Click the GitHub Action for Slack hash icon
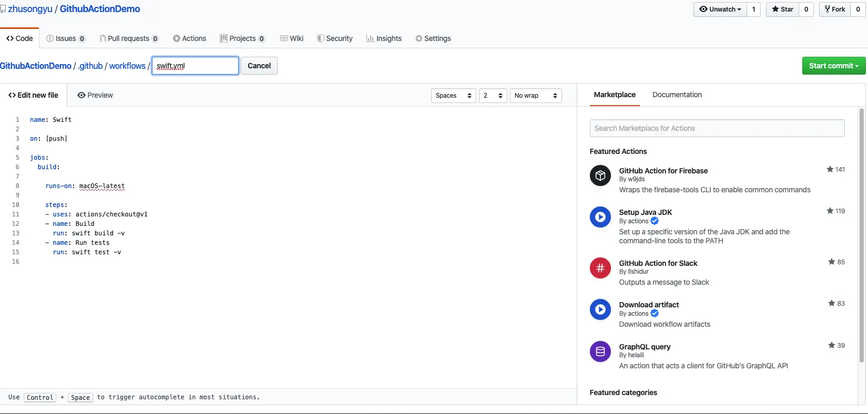This screenshot has height=414, width=868. pos(600,268)
